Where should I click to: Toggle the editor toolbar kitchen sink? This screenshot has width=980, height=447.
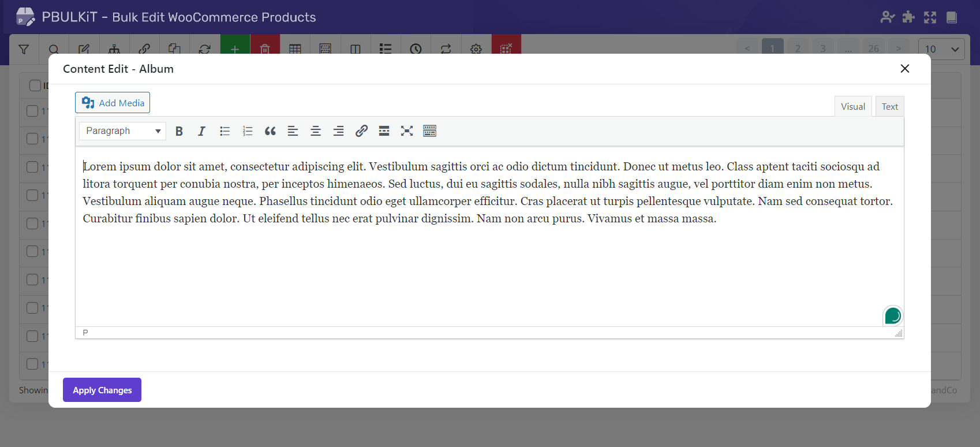coord(429,131)
